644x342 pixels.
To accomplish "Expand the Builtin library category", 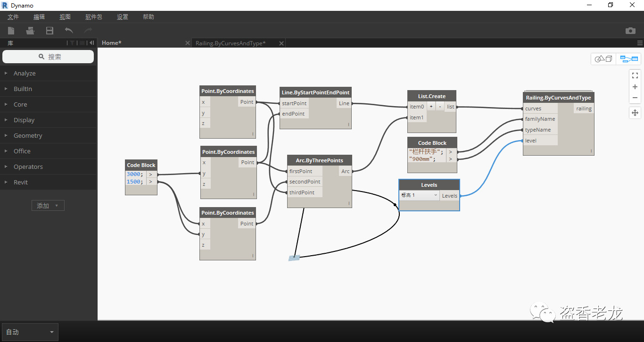I will click(48, 89).
